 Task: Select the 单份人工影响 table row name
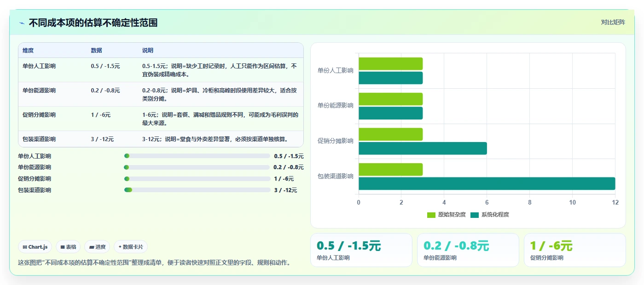39,66
